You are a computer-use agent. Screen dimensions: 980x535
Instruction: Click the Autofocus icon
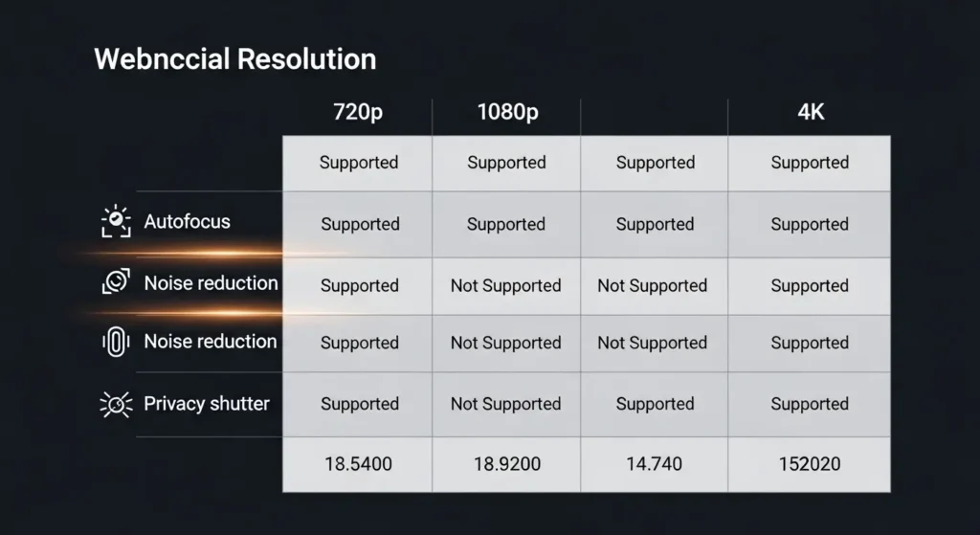[116, 222]
